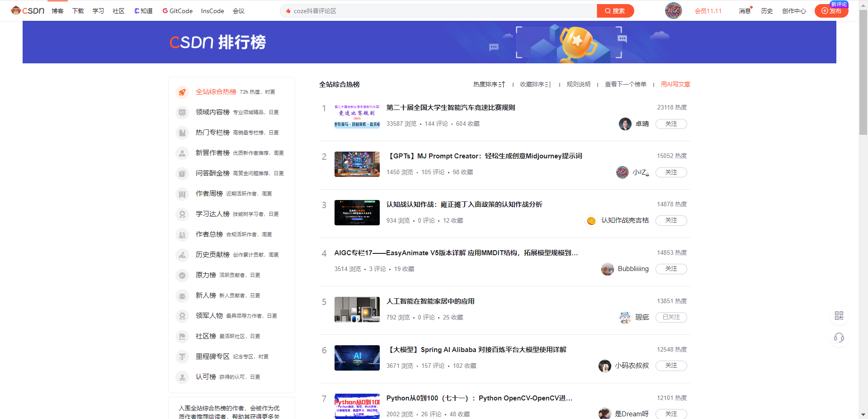The image size is (868, 419).
Task: Open the 下载 nav menu
Action: click(x=78, y=11)
